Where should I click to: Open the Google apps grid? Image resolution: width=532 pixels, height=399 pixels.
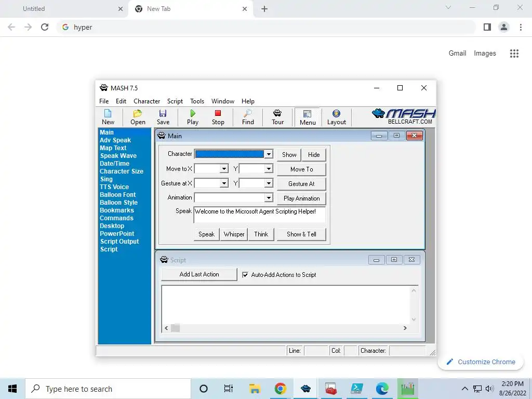[x=514, y=54]
